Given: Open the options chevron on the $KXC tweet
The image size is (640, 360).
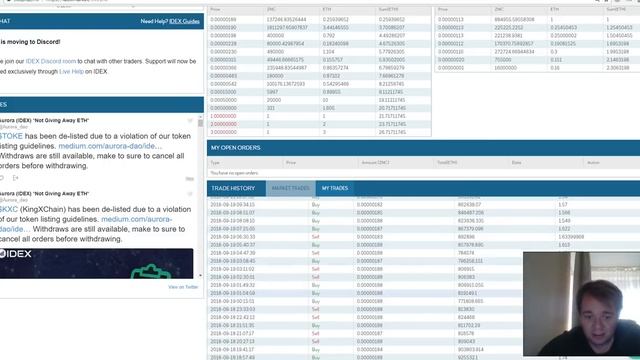Looking at the screenshot, I should coord(190,193).
